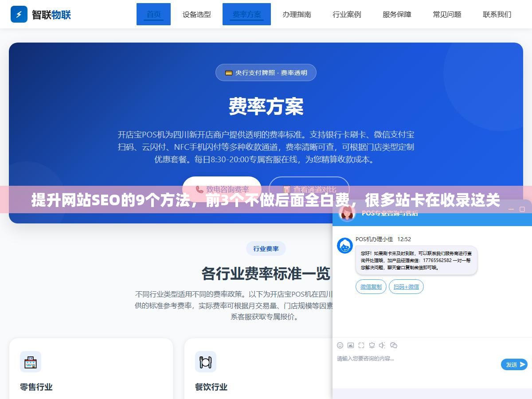Open the 联系我们 nav item
The width and height of the screenshot is (532, 399).
tap(497, 14)
